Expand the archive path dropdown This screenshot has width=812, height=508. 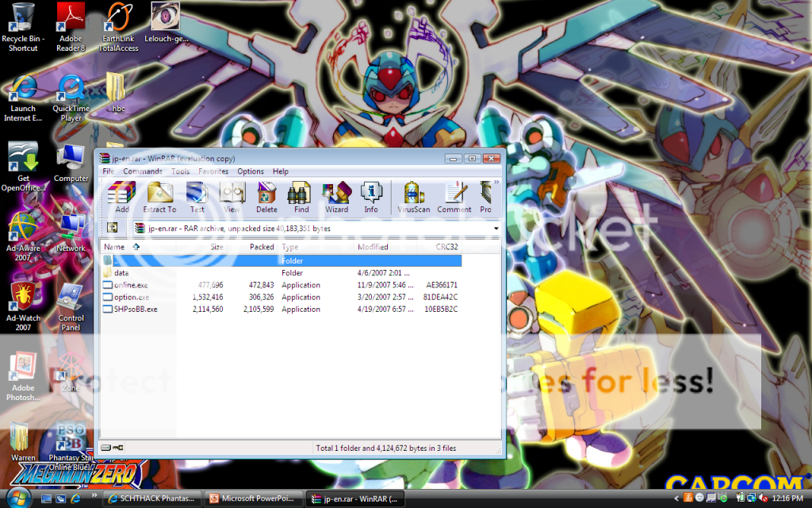(x=496, y=229)
